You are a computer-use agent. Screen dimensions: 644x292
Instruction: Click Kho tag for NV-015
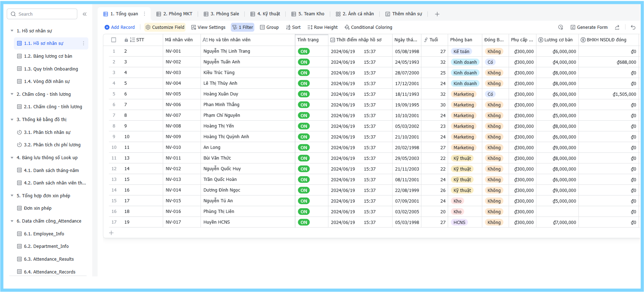click(x=457, y=201)
